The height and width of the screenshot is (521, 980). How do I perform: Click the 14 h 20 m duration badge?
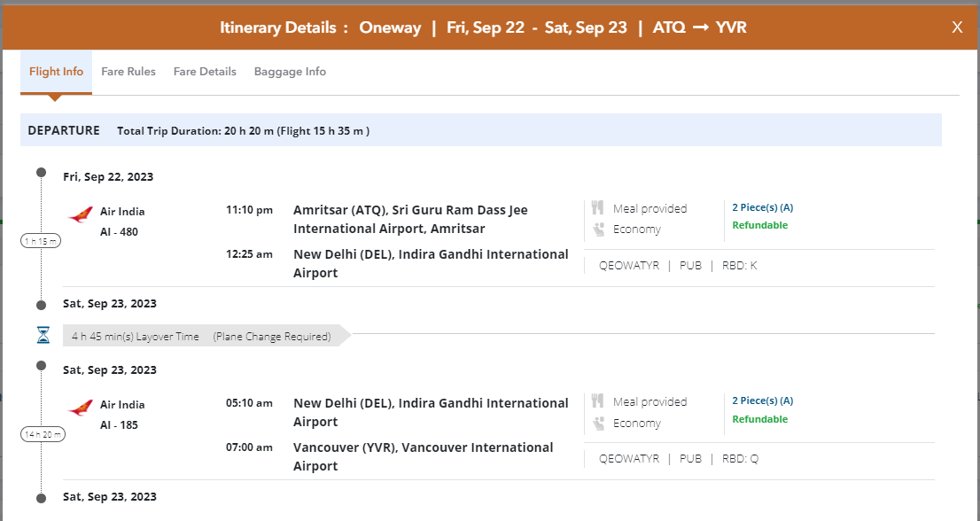click(41, 434)
